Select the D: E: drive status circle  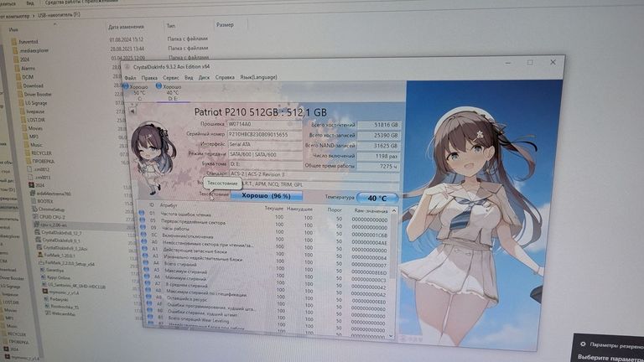tap(159, 87)
